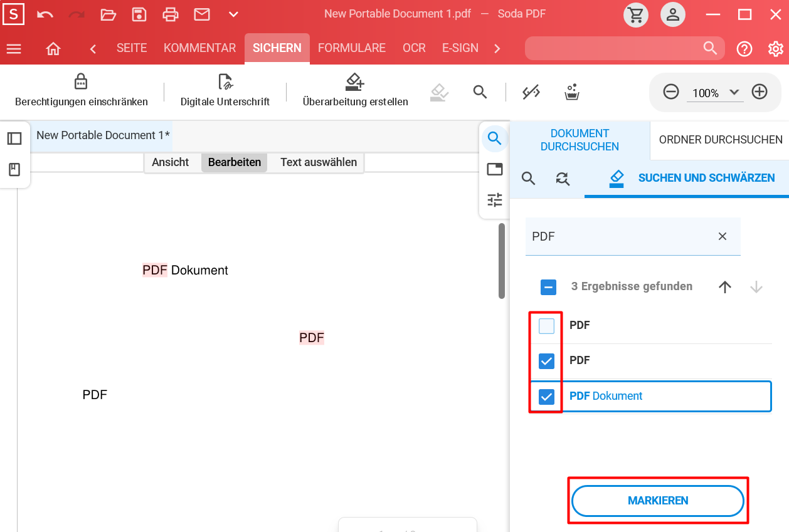Screen dimensions: 789x532
Task: Select the search and replace sub-tab
Action: 563,179
